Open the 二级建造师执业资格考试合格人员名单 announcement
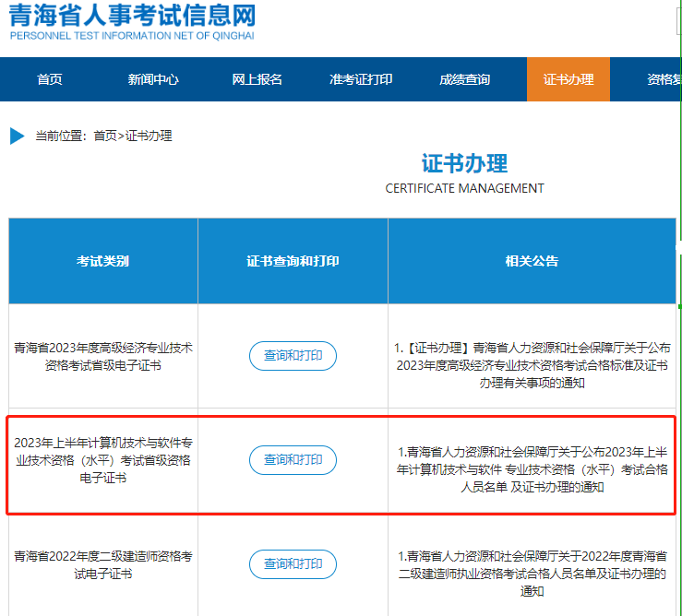 532,574
